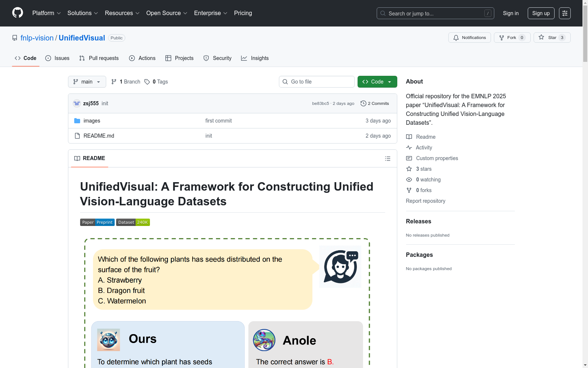Expand the Enterprise menu

pyautogui.click(x=211, y=13)
